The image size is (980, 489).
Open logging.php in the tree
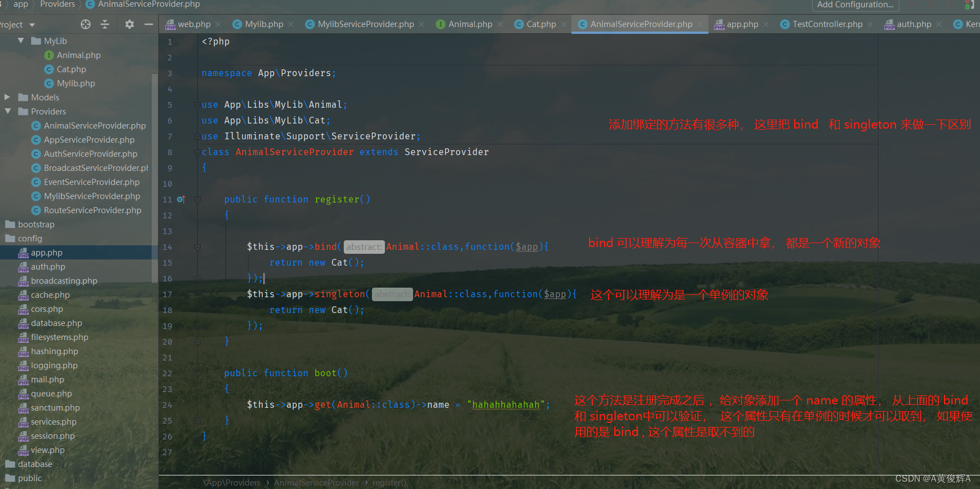pyautogui.click(x=54, y=365)
